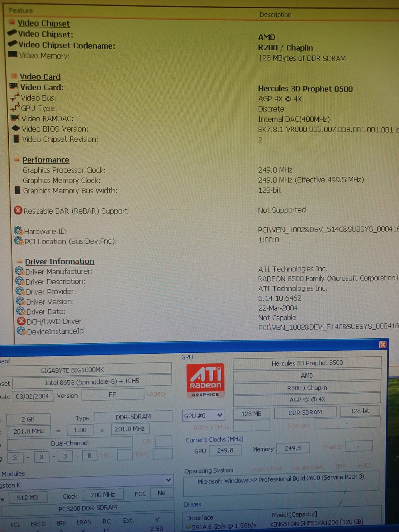The height and width of the screenshot is (532, 399).
Task: Click the 249.8 MHz Graphics Processor Clock value
Action: coord(275,170)
